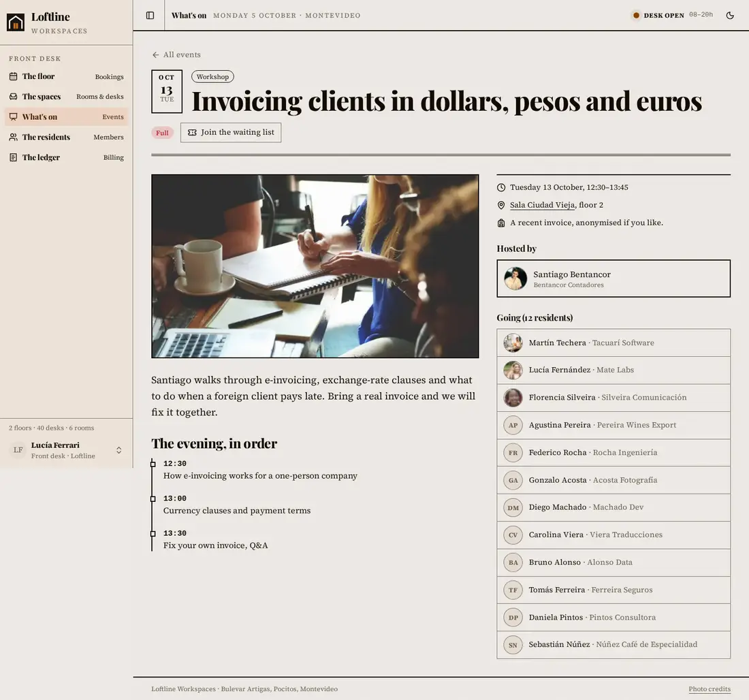Select the 13:30 agenda timeline marker
This screenshot has height=700, width=749.
tap(153, 534)
